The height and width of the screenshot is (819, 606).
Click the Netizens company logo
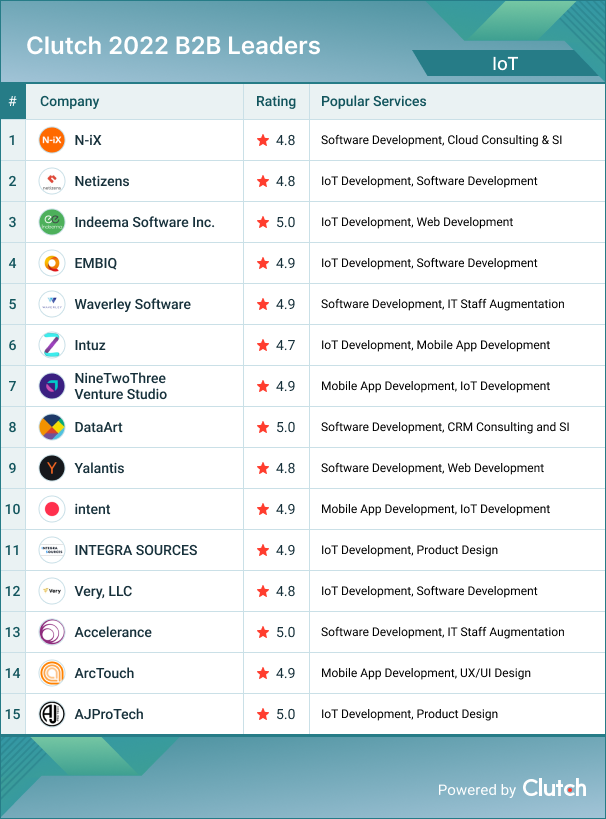click(52, 181)
